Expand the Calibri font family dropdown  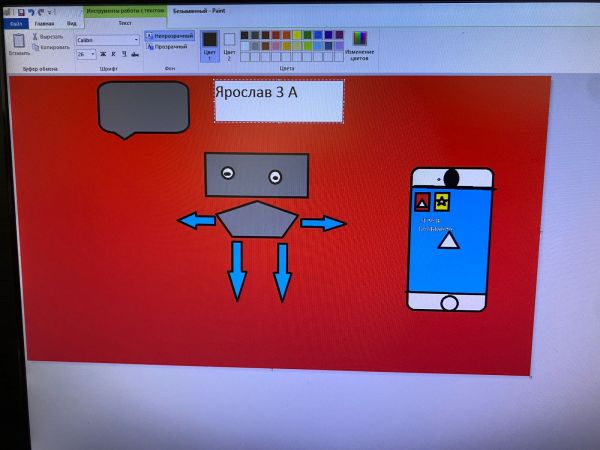coord(135,41)
